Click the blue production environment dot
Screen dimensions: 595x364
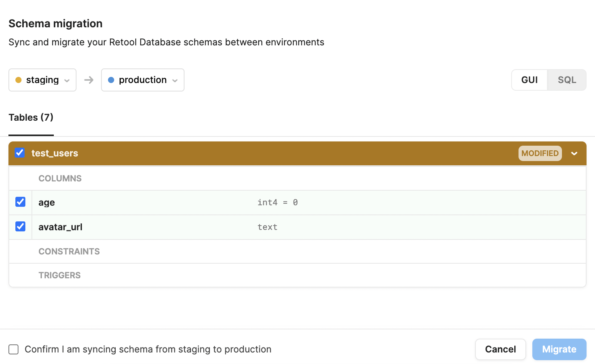[x=111, y=80]
